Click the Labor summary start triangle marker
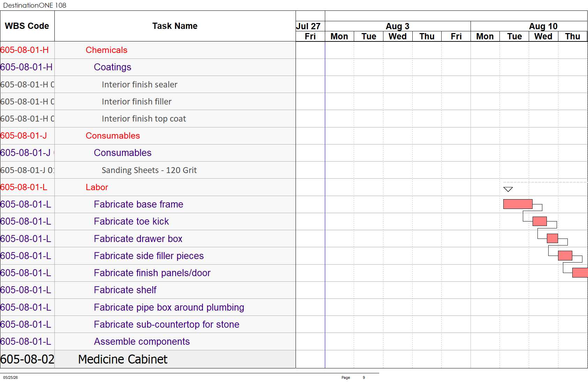The image size is (588, 382). pyautogui.click(x=508, y=189)
